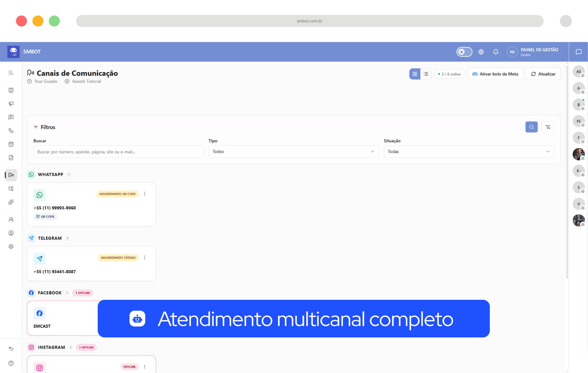Open the document reports sidebar item
588x373 pixels.
pos(11,157)
